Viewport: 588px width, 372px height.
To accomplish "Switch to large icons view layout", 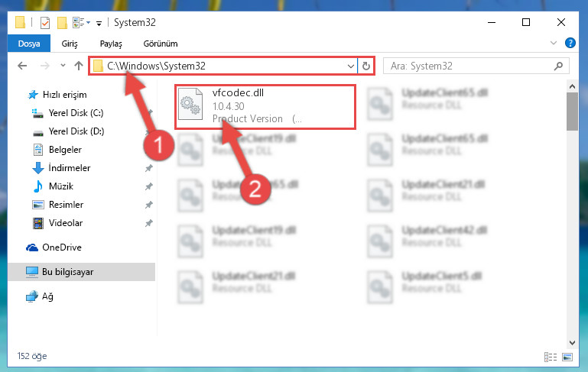I will 567,357.
